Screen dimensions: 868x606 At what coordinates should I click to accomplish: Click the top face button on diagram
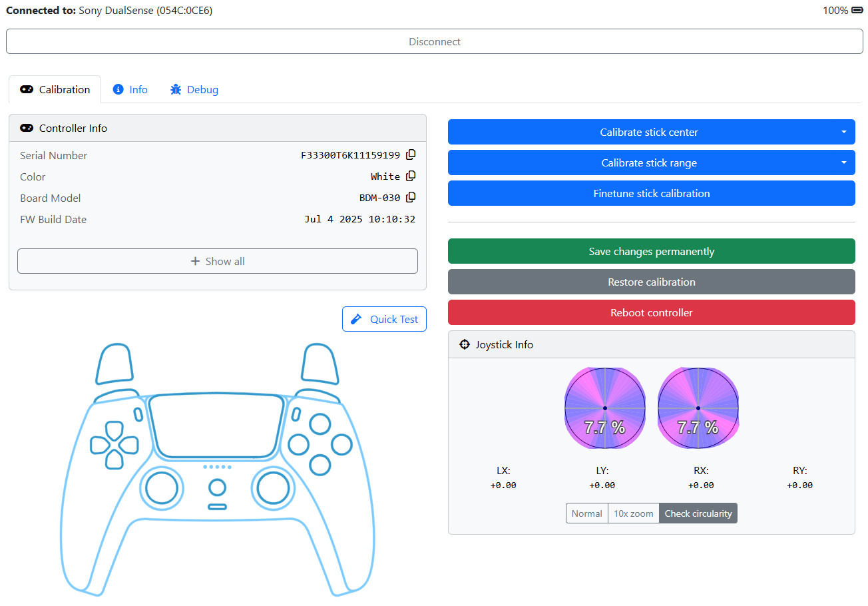320,424
